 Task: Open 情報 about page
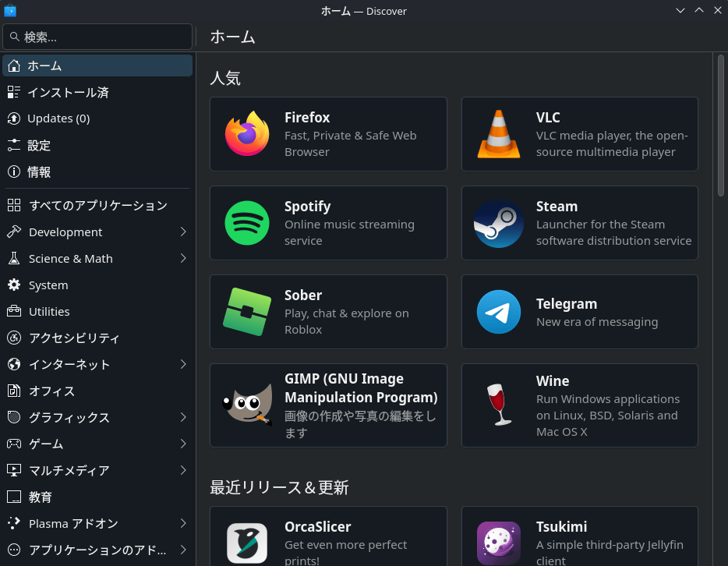pos(97,172)
